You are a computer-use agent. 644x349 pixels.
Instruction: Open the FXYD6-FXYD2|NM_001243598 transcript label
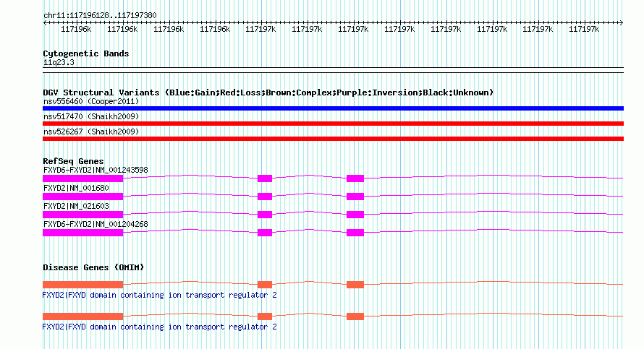(96, 171)
